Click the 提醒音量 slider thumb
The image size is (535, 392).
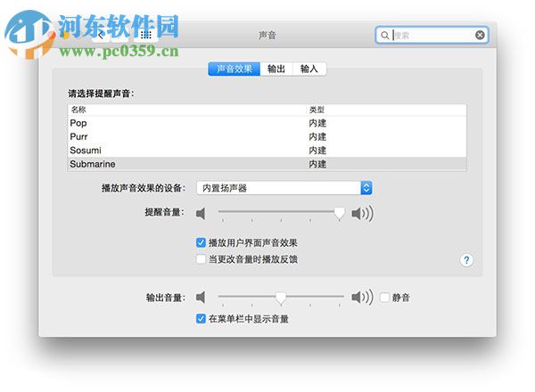click(x=339, y=214)
